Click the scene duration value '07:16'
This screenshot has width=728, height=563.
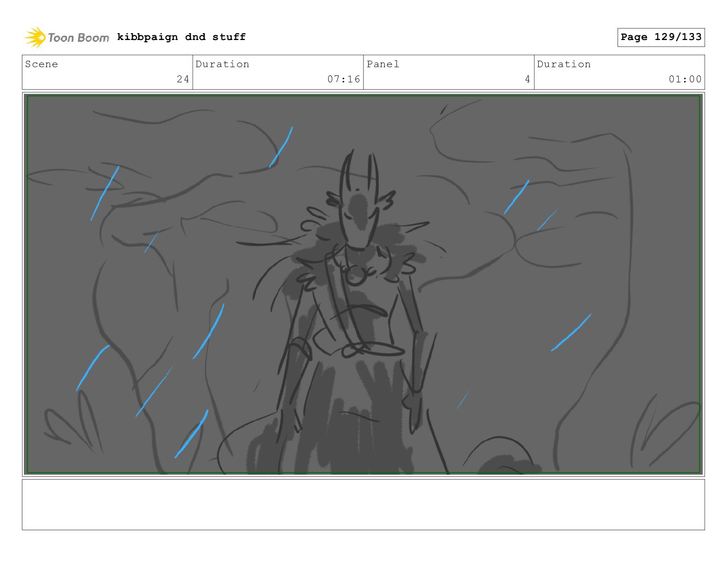(x=344, y=80)
